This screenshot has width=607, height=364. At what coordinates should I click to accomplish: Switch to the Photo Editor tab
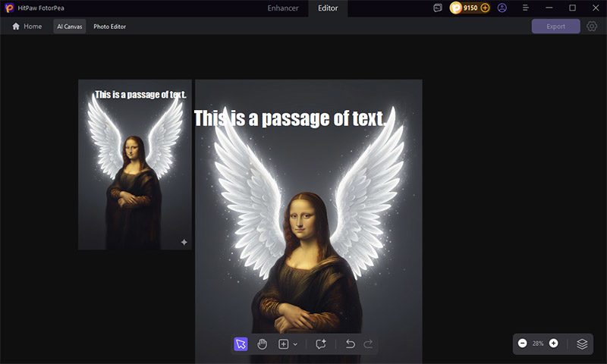click(x=109, y=27)
